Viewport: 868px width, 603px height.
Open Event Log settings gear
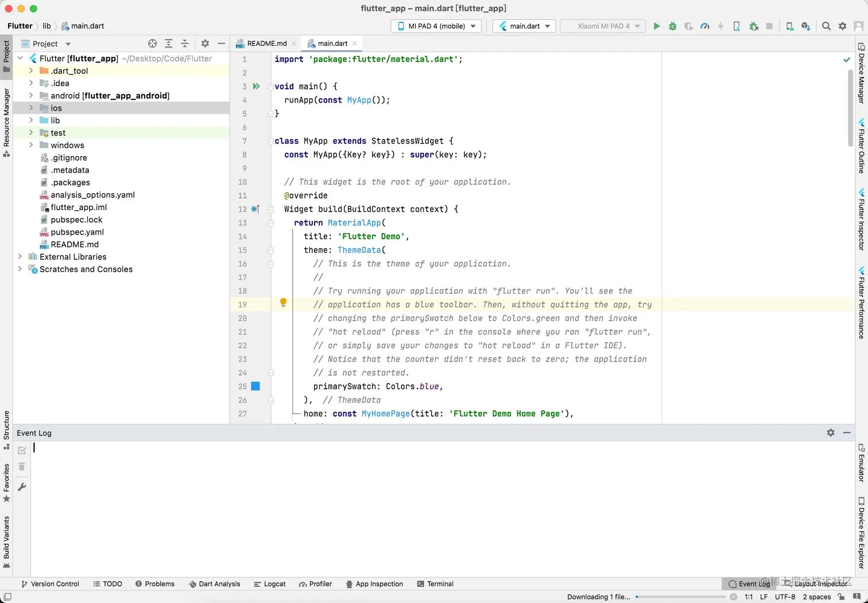tap(831, 433)
